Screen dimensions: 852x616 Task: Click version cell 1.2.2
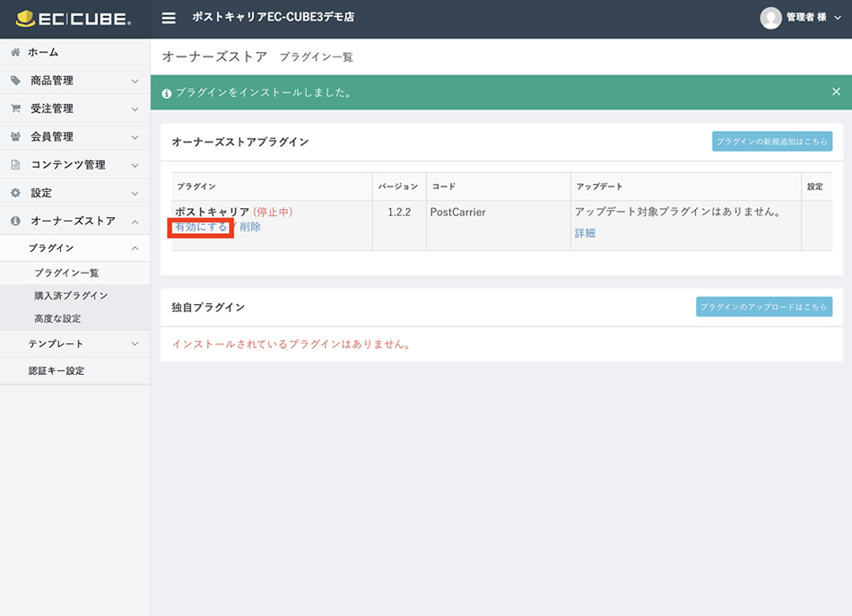point(399,213)
